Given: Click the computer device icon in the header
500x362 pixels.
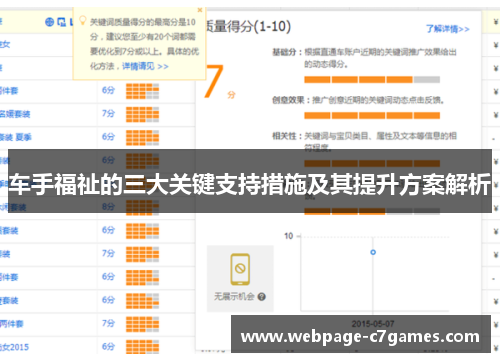Looking at the screenshot, I should (x=61, y=22).
